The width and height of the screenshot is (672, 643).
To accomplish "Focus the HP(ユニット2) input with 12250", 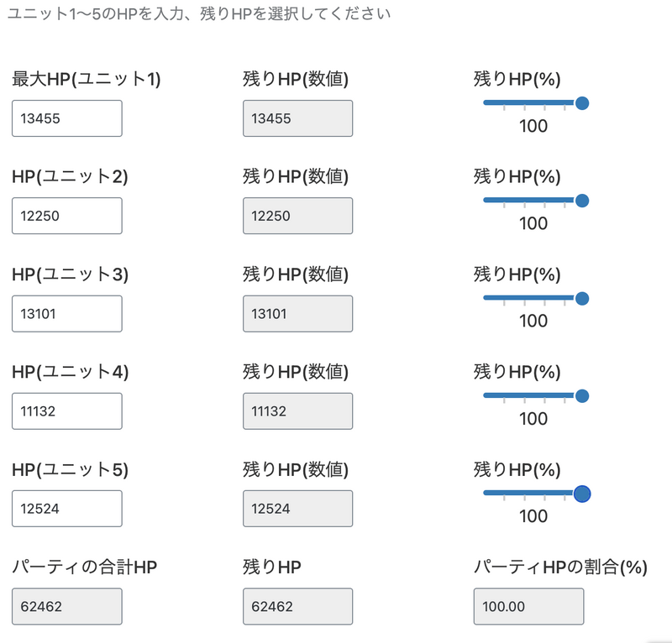I will pyautogui.click(x=67, y=216).
